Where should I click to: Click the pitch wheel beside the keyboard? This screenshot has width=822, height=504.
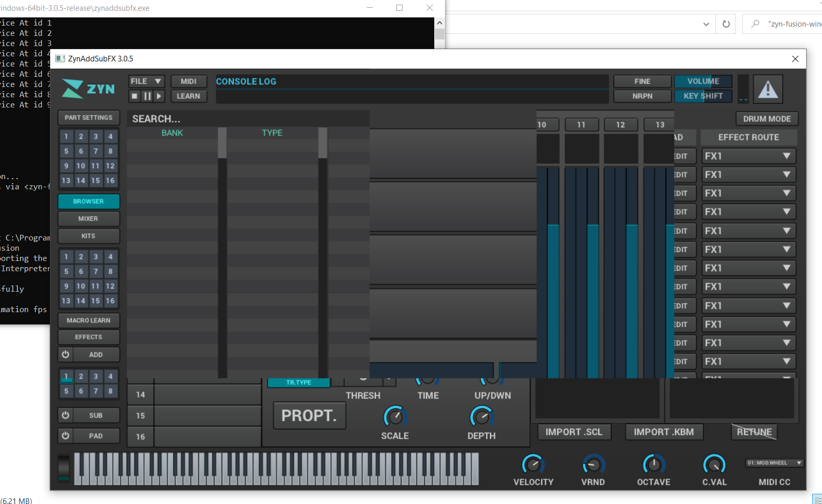click(64, 468)
